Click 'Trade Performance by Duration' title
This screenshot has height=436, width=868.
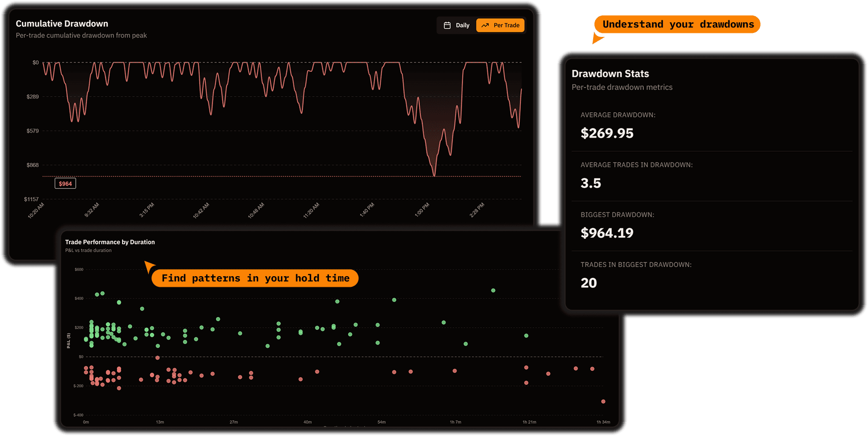[110, 242]
